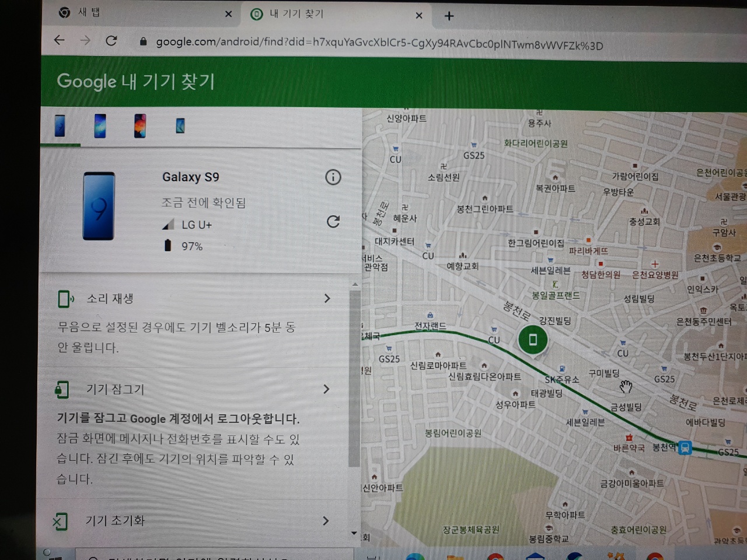The image size is (747, 560).
Task: Focus the google.com/android/find address bar
Action: [379, 43]
